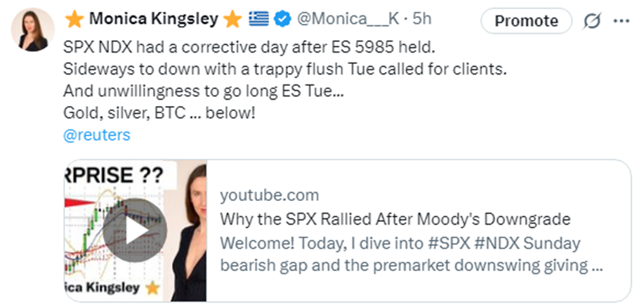Open the Grok circle-slash icon

(x=592, y=21)
